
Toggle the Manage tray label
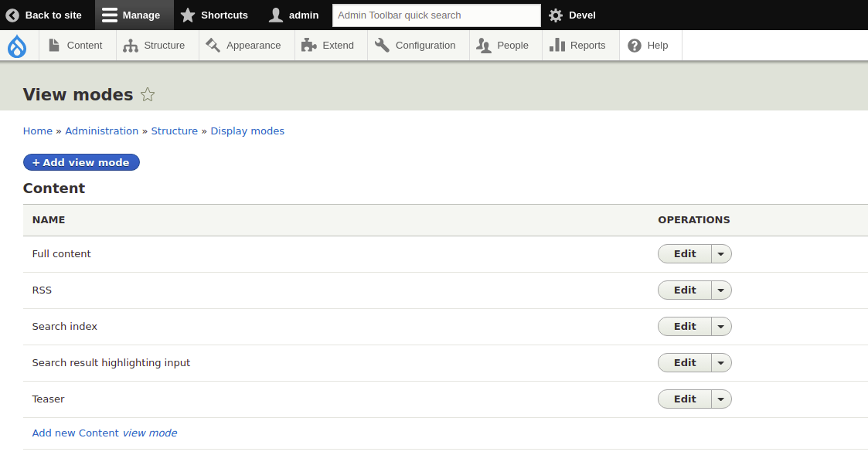(x=141, y=15)
